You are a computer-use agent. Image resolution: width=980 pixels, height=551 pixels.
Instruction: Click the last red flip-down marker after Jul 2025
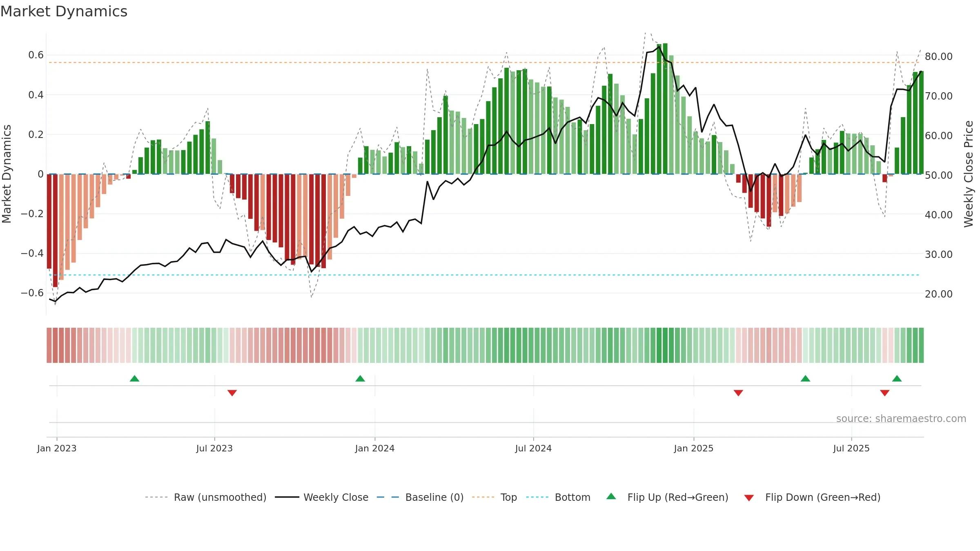click(x=885, y=393)
